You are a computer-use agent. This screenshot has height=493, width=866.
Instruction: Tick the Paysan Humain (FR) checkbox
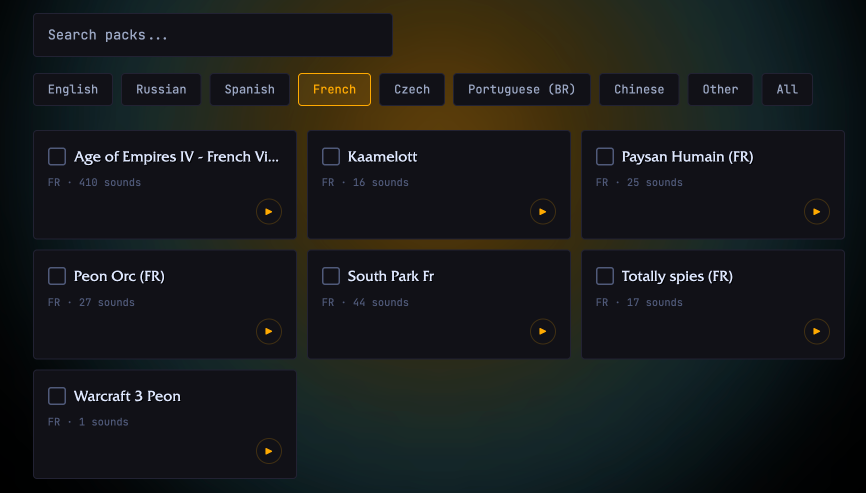[x=605, y=156]
